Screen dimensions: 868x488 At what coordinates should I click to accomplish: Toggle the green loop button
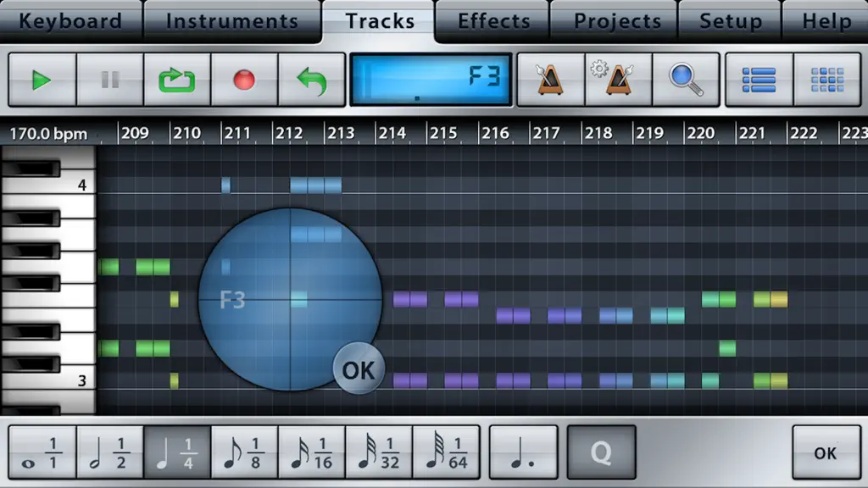[177, 80]
